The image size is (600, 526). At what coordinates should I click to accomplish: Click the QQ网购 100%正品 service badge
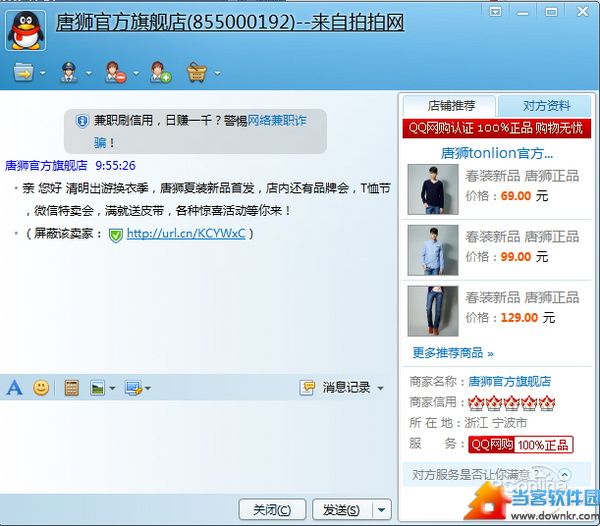(x=520, y=445)
